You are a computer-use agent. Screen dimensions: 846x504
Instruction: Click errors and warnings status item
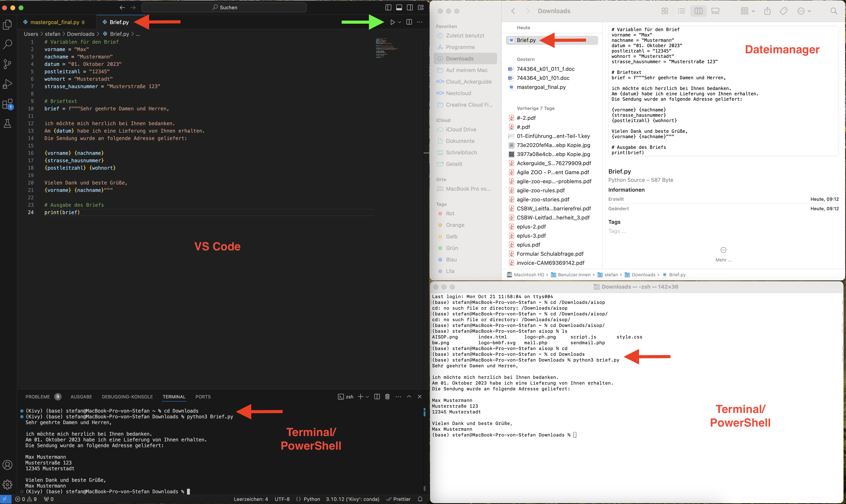[26, 499]
